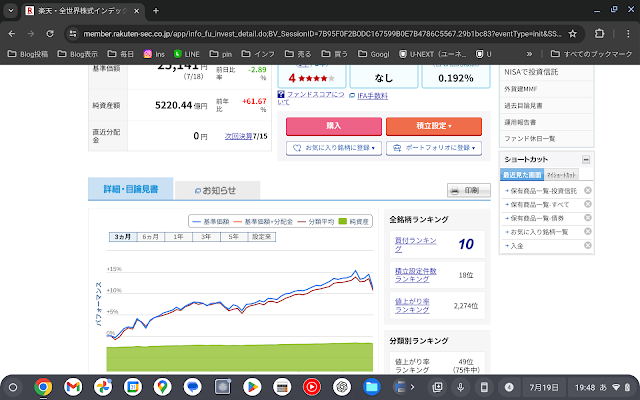Select the 6ヵ月 chart period
Screen dimensions: 640x400
151,237
